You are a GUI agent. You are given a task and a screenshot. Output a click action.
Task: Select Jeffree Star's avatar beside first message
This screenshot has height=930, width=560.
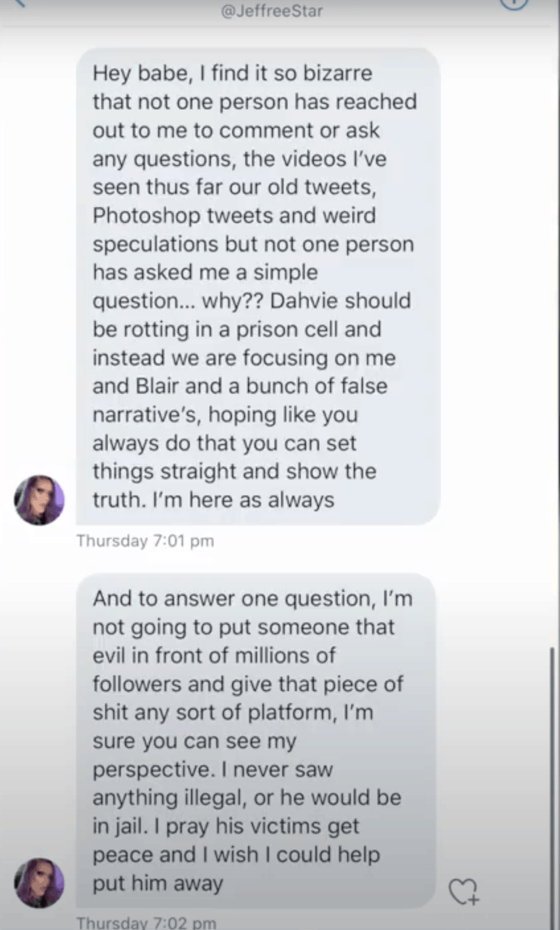point(39,501)
